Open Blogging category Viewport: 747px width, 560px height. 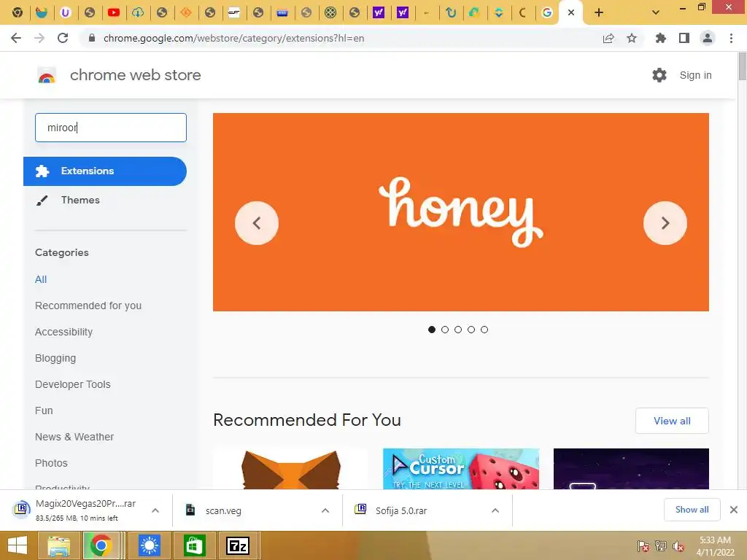coord(55,358)
